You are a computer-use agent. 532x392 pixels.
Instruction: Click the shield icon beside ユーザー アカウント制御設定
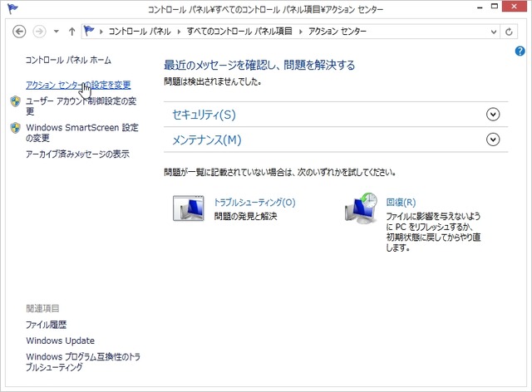[x=15, y=101]
